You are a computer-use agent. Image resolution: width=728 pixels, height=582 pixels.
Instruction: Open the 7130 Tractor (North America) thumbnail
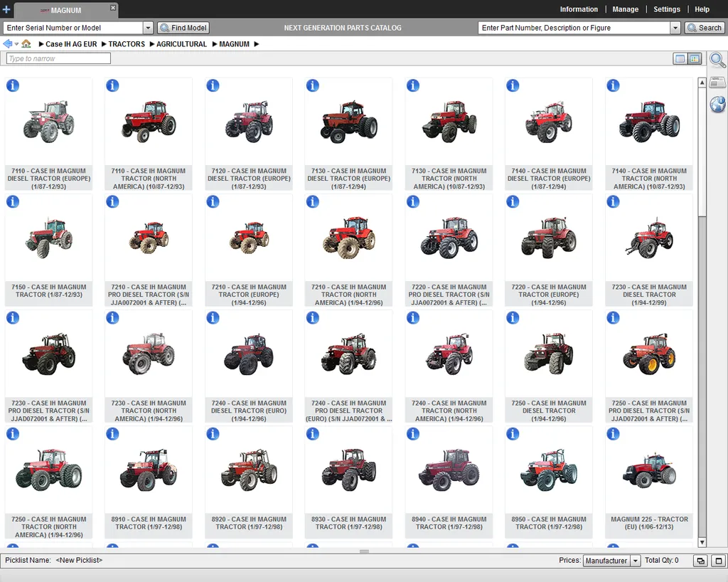tap(449, 122)
